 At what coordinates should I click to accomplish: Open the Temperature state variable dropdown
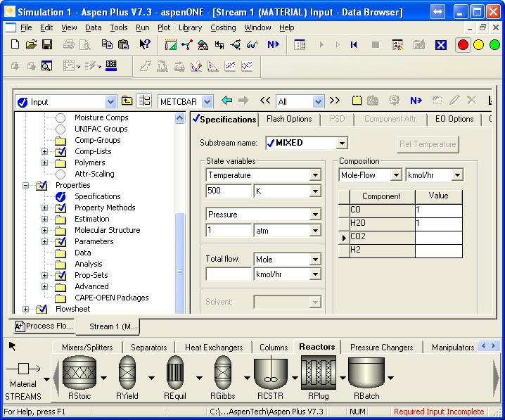tap(315, 175)
